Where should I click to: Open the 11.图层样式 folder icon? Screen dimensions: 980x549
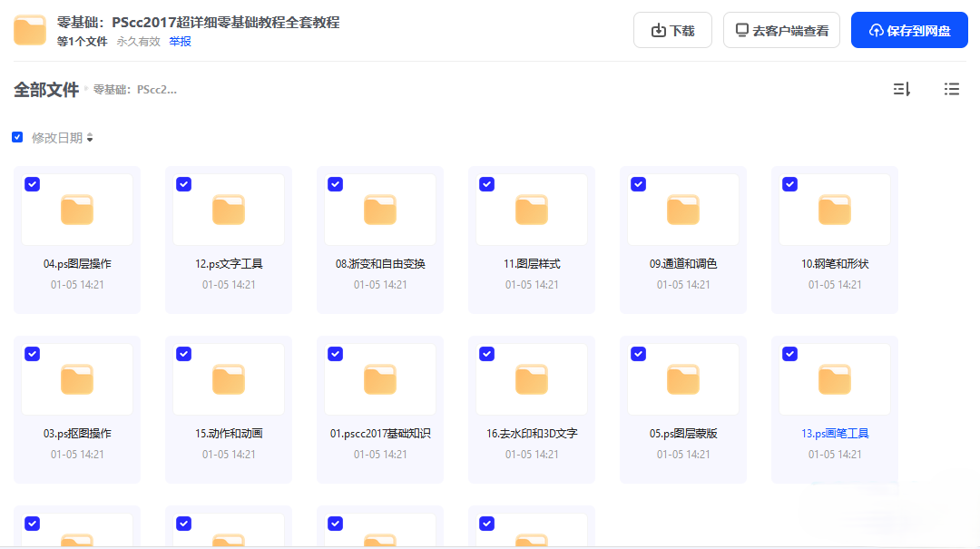pyautogui.click(x=531, y=210)
